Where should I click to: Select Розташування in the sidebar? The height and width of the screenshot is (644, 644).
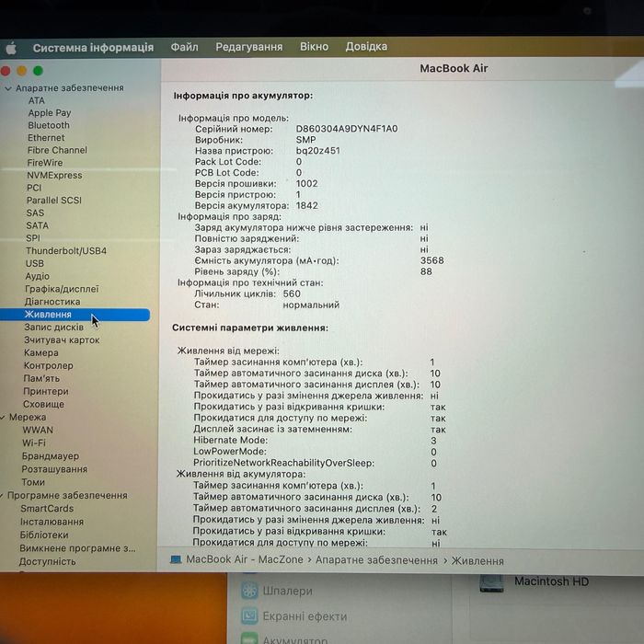54,469
